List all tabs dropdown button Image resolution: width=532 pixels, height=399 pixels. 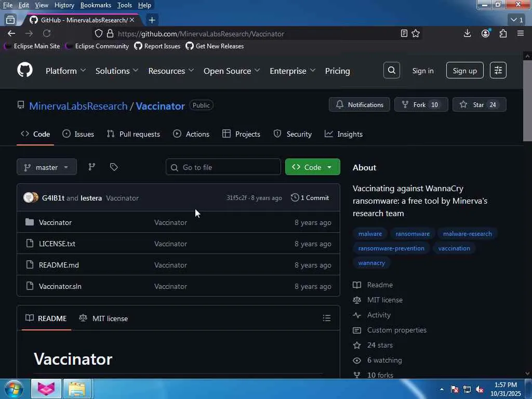tap(517, 20)
